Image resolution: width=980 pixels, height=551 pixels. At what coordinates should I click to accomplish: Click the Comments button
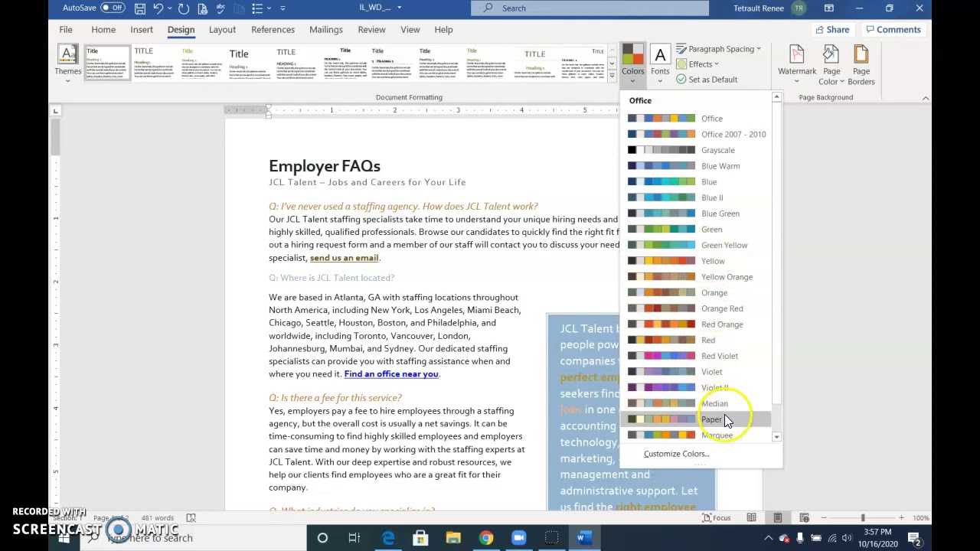click(893, 30)
